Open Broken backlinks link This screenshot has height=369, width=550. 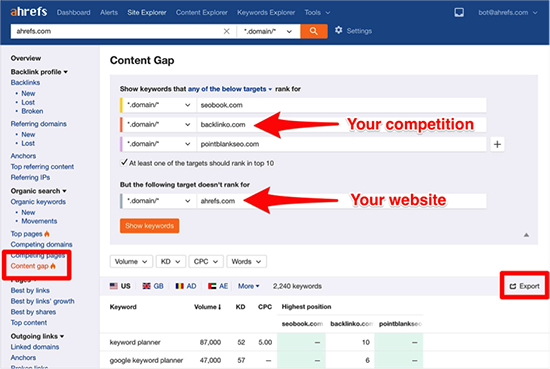pyautogui.click(x=32, y=111)
